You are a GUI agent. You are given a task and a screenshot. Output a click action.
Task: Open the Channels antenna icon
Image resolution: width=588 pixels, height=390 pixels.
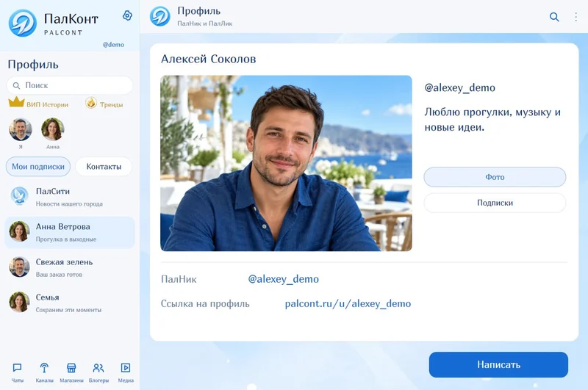(x=44, y=368)
